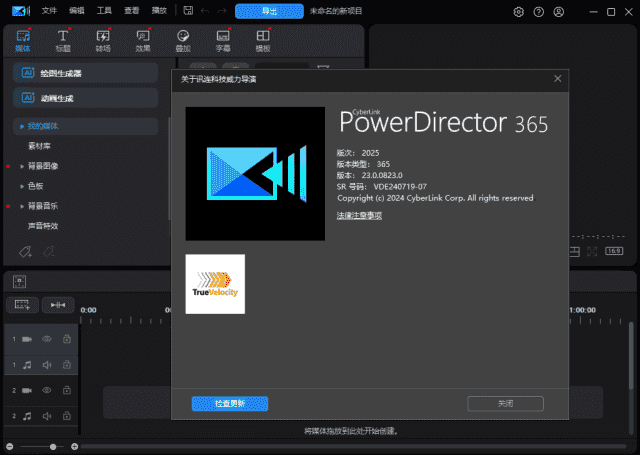Expand the 背景音乐 tree item
Image resolution: width=640 pixels, height=455 pixels.
click(x=22, y=206)
